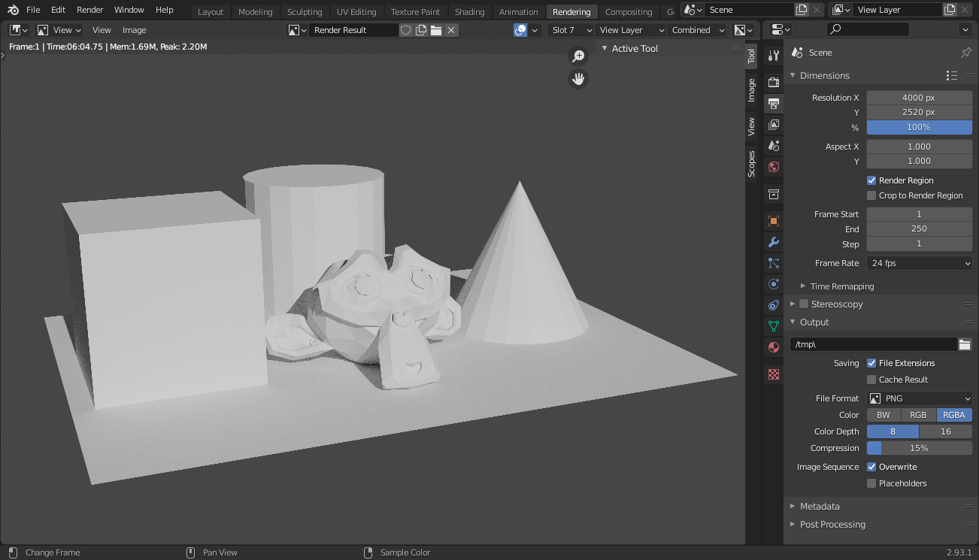Open the Output properties tab icon

tap(773, 104)
